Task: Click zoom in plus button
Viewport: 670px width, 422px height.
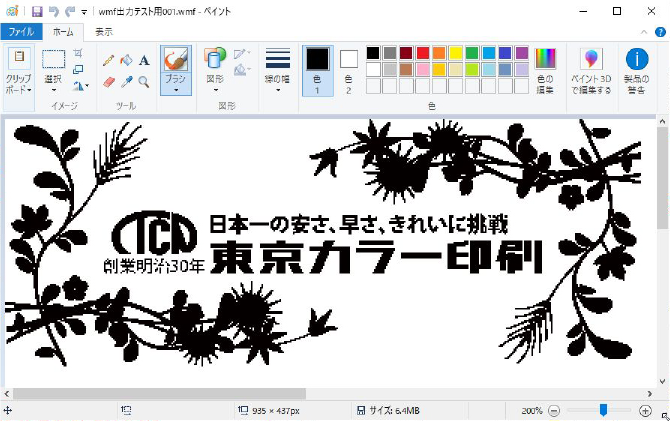Action: (645, 411)
